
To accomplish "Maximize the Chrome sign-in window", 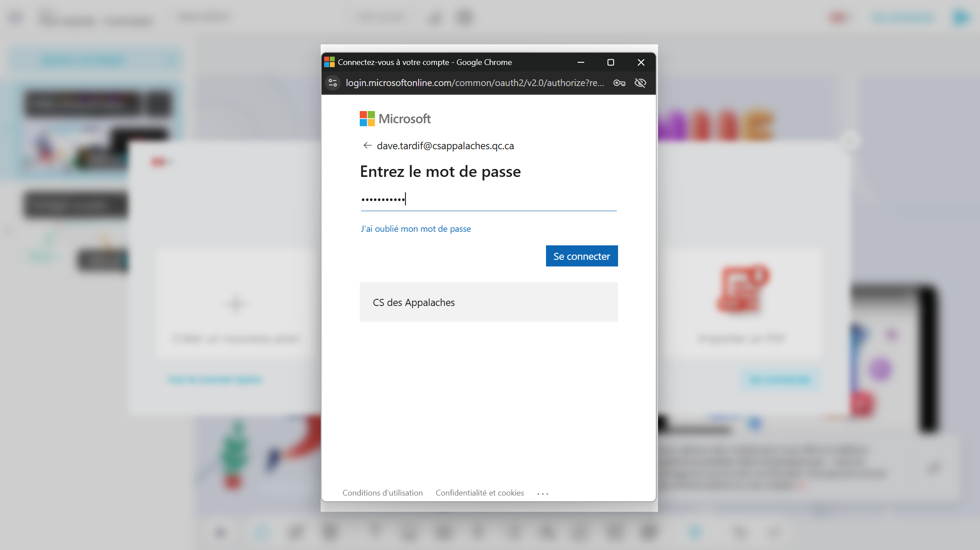I will tap(611, 62).
